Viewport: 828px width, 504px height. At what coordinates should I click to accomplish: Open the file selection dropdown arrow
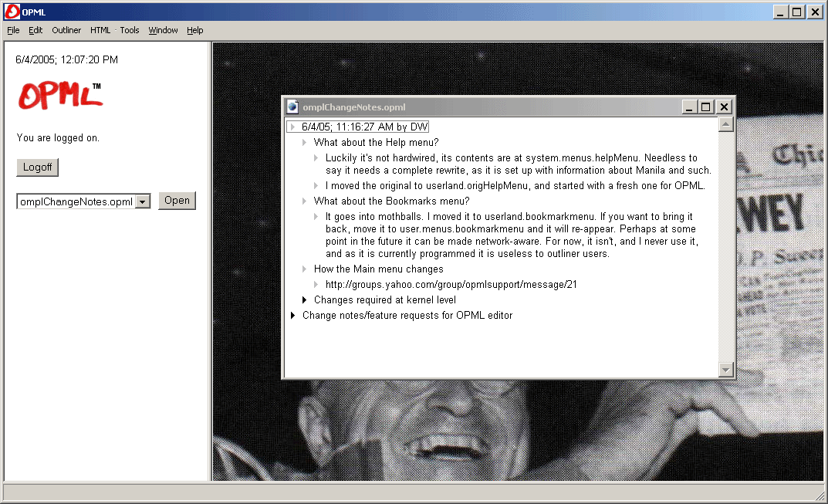tap(143, 202)
